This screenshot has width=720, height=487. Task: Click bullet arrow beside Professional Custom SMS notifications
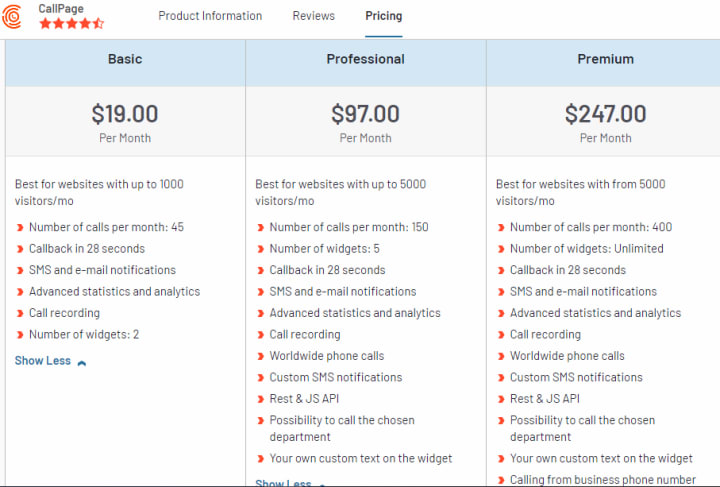pos(261,378)
